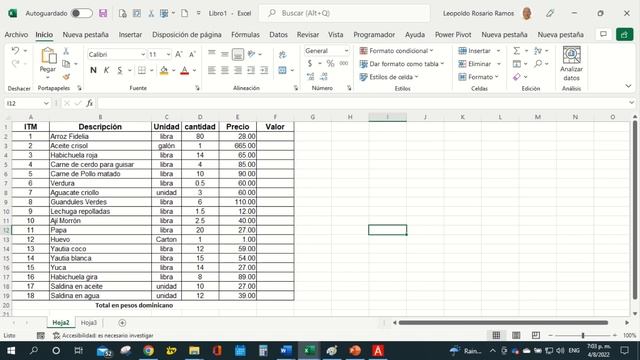Click the zoom slider handle

tap(583, 336)
